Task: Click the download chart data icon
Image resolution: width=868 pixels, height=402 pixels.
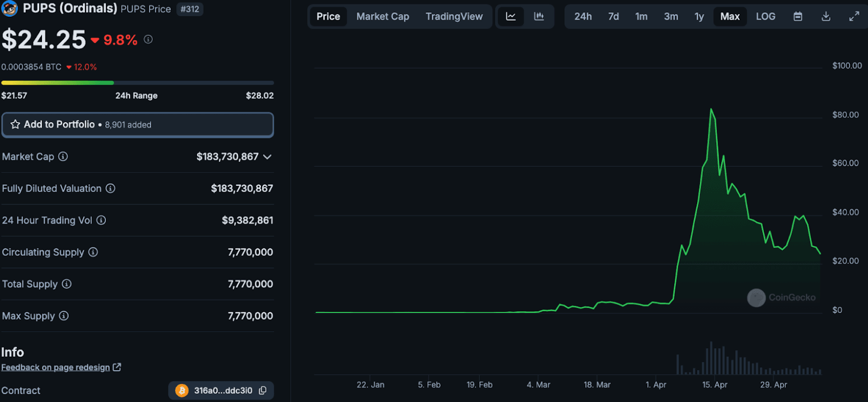Action: pyautogui.click(x=826, y=16)
